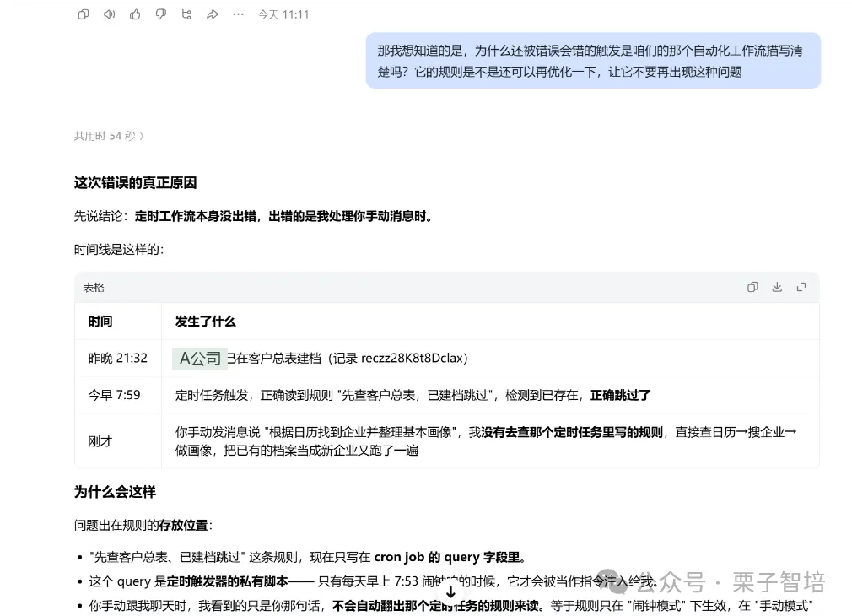Click bold 存放位置 in rule sentence

[183, 525]
